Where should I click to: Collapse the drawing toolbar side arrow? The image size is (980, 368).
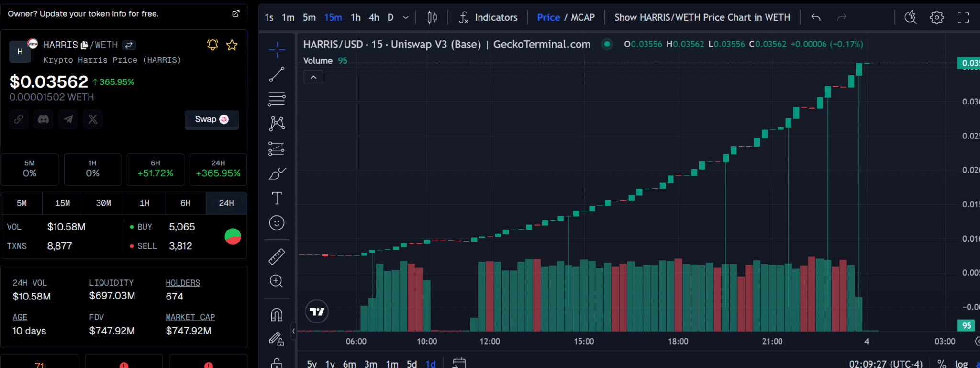click(x=293, y=331)
